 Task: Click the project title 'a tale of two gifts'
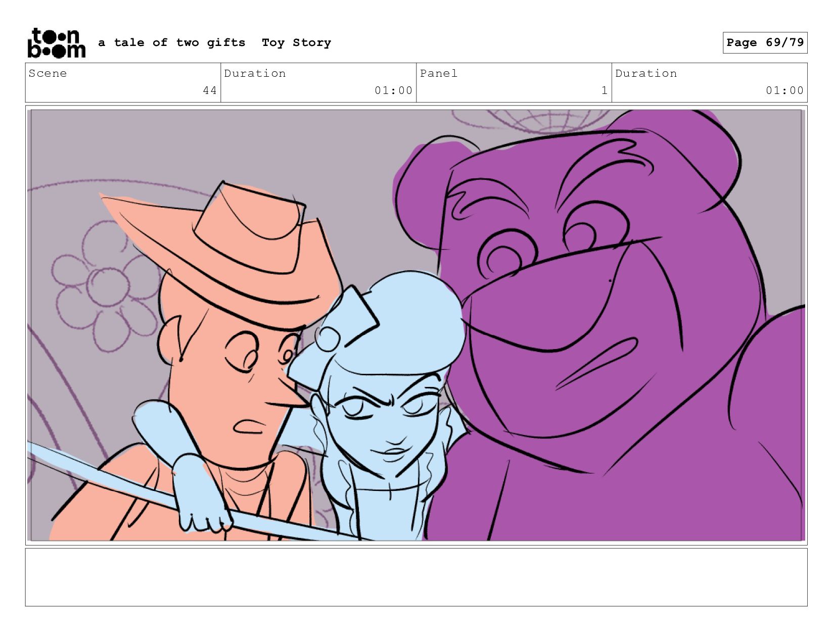172,42
